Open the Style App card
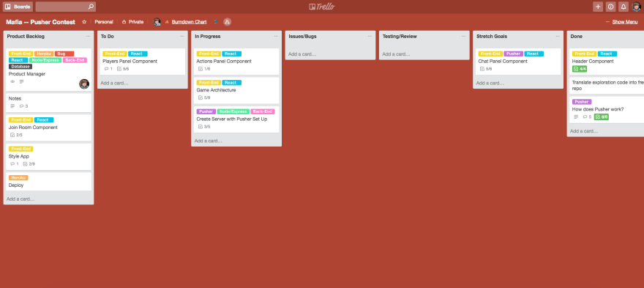This screenshot has height=288, width=644. pos(48,156)
